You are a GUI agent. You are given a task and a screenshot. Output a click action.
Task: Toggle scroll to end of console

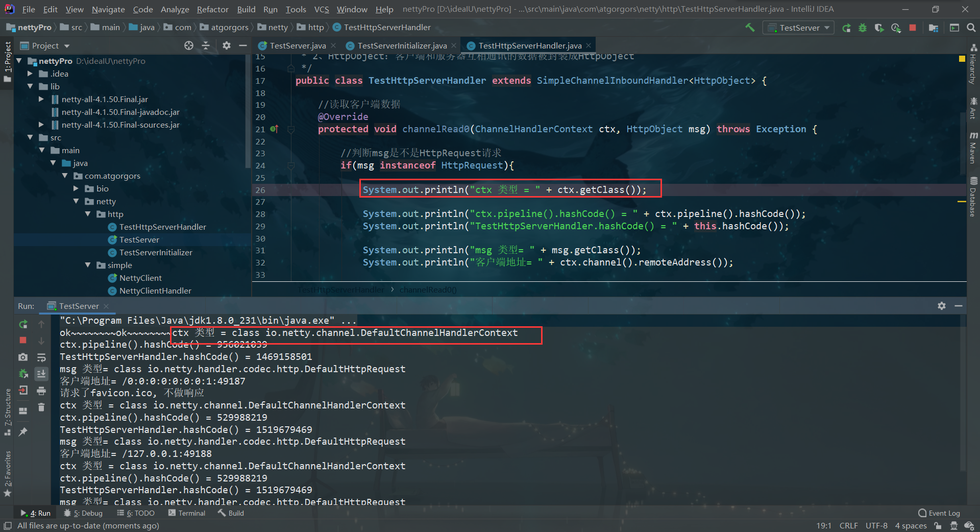(41, 374)
